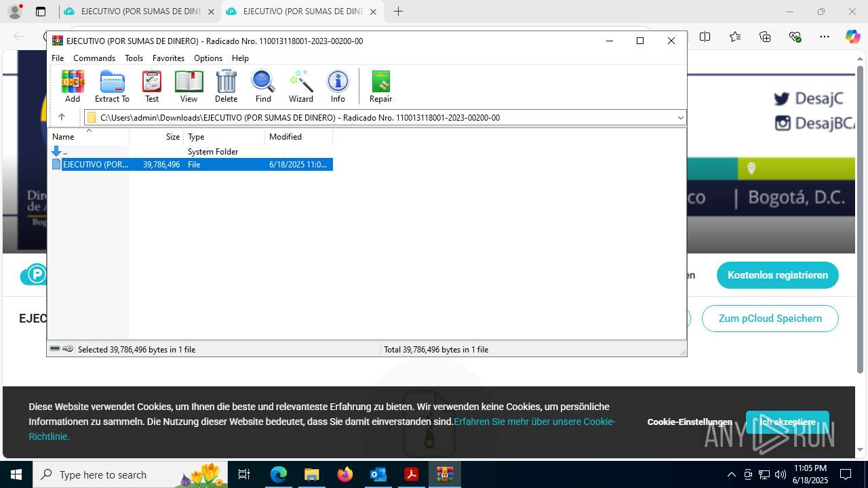Click the taskbar search box
868x488 pixels.
131,474
